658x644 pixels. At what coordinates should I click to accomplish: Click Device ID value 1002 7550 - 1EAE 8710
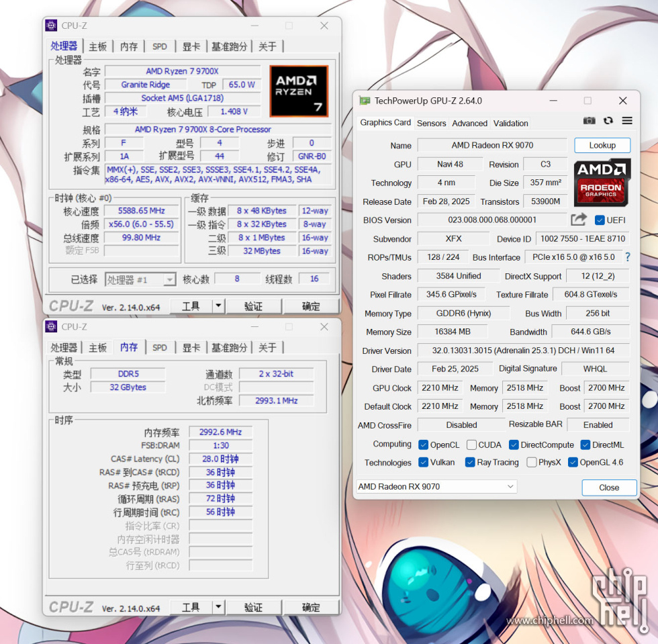click(x=583, y=239)
